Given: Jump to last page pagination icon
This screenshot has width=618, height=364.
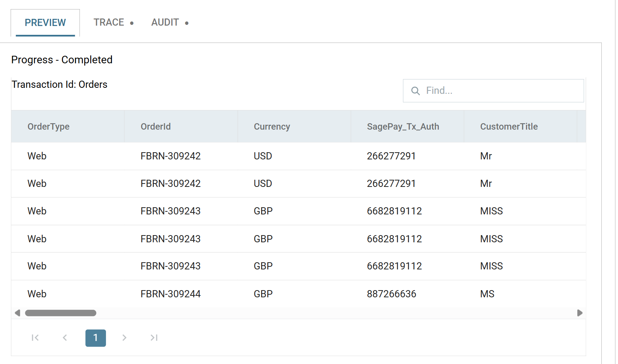Looking at the screenshot, I should click(154, 338).
